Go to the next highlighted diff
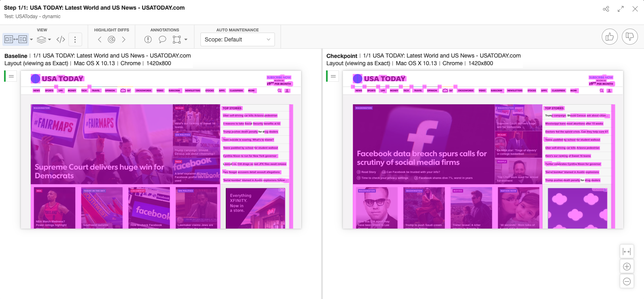644x299 pixels. [x=124, y=39]
